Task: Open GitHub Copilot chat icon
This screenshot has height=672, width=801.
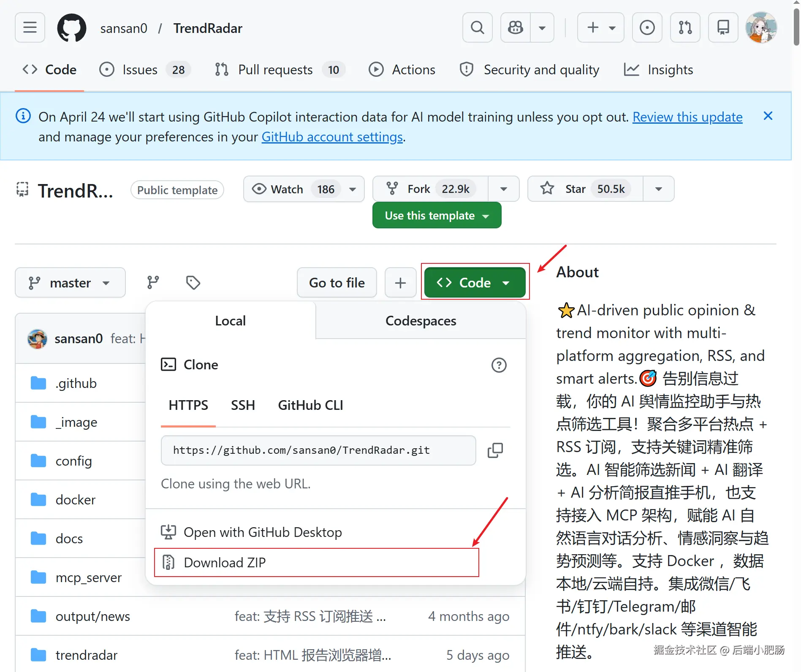Action: (516, 28)
